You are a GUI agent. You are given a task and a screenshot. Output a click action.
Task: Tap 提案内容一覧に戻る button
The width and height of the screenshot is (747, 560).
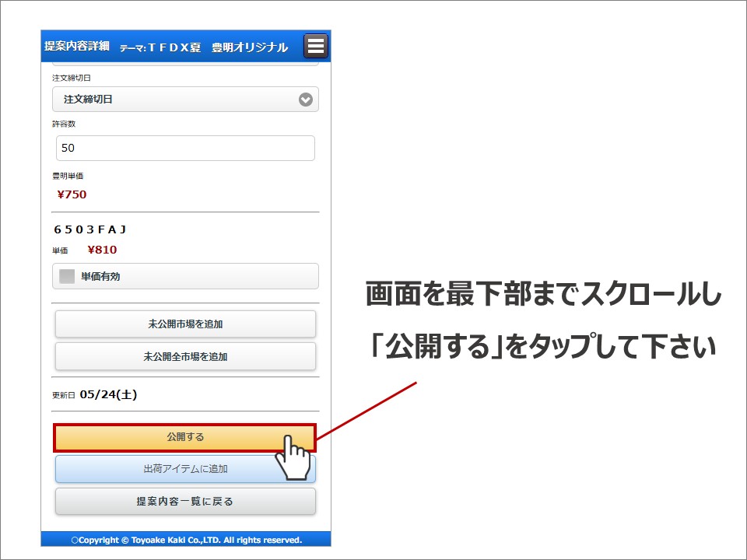tap(185, 502)
